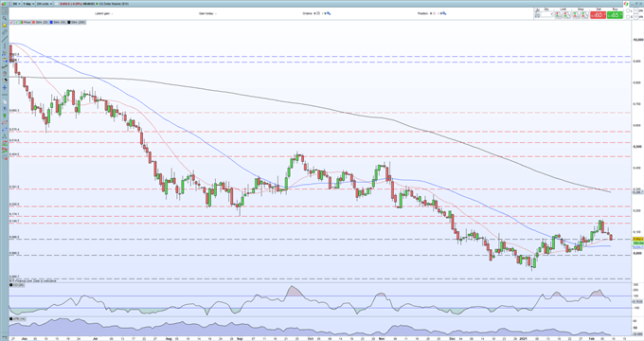Select the blue crosshair cursor tool
644x341 pixels.
click(5, 87)
